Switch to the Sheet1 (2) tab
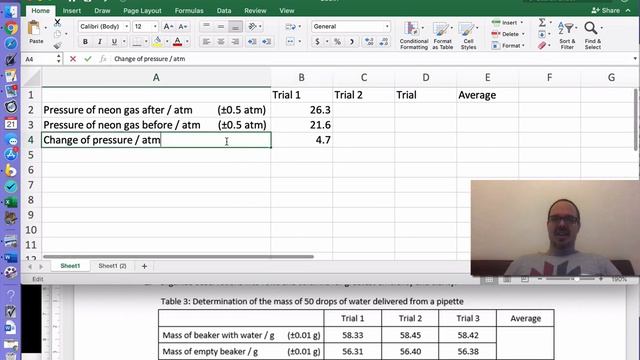640x360 pixels. tap(112, 266)
